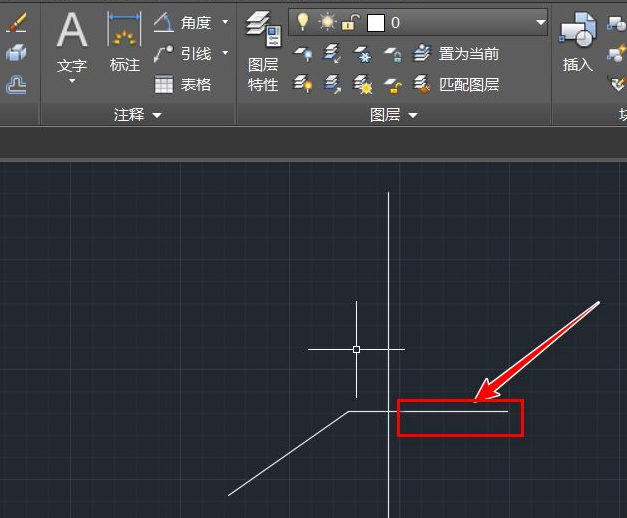Click the unlock layer open-padlock icon
627x518 pixels.
click(x=393, y=85)
